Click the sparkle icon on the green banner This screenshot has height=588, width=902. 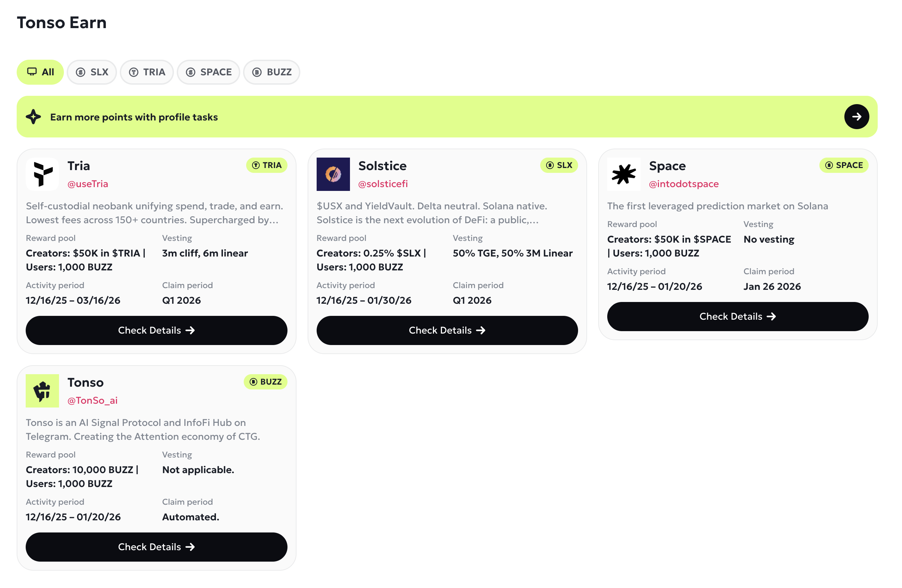34,117
